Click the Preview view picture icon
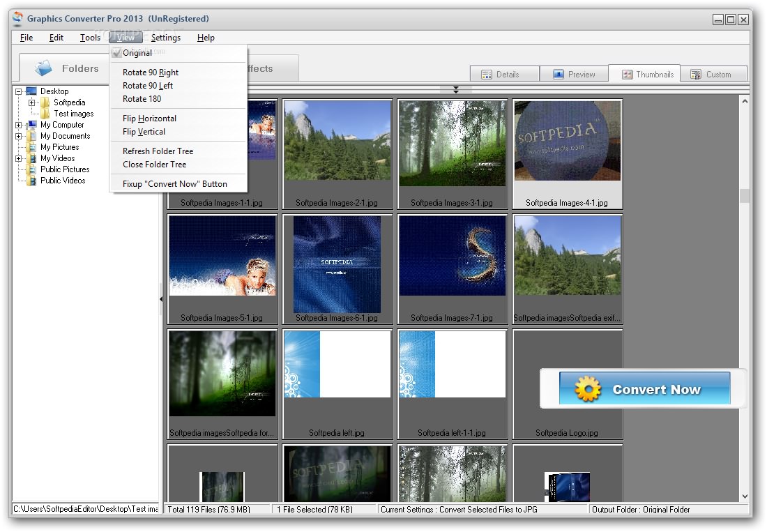 [558, 75]
